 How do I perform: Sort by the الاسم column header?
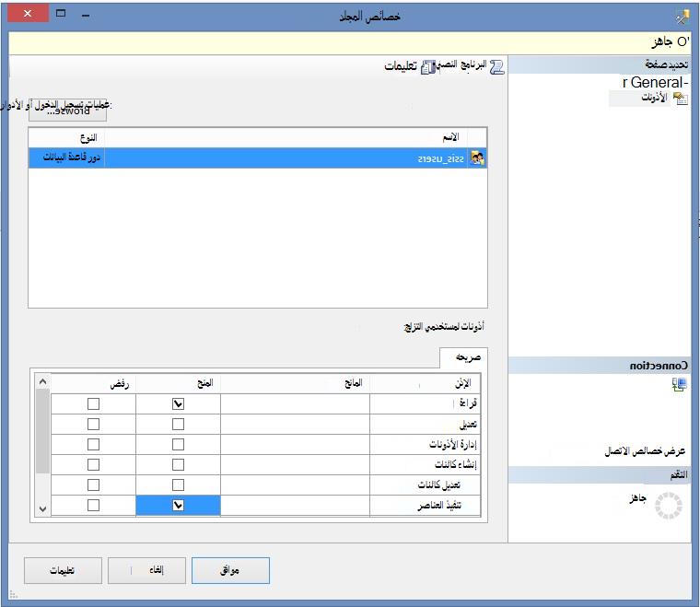click(x=286, y=137)
